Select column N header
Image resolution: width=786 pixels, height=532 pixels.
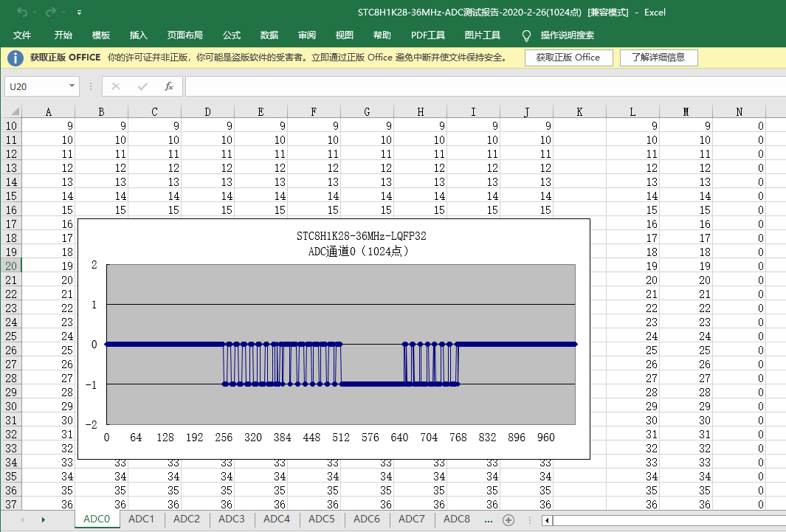pos(739,111)
